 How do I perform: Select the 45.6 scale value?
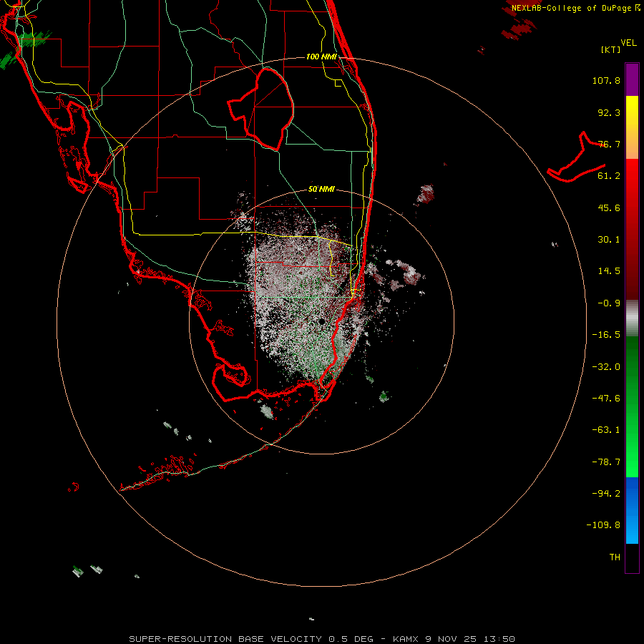[x=609, y=208]
